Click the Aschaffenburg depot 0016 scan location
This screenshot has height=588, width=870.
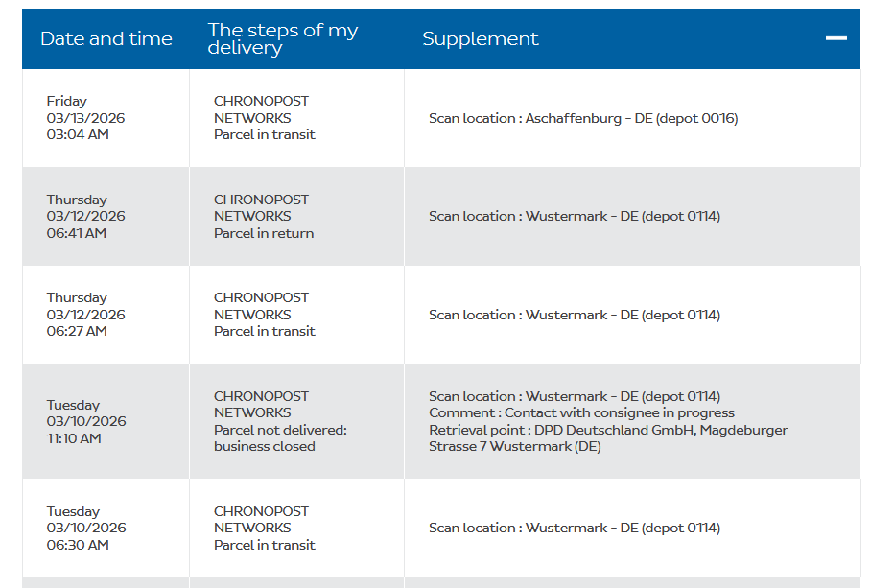[583, 119]
